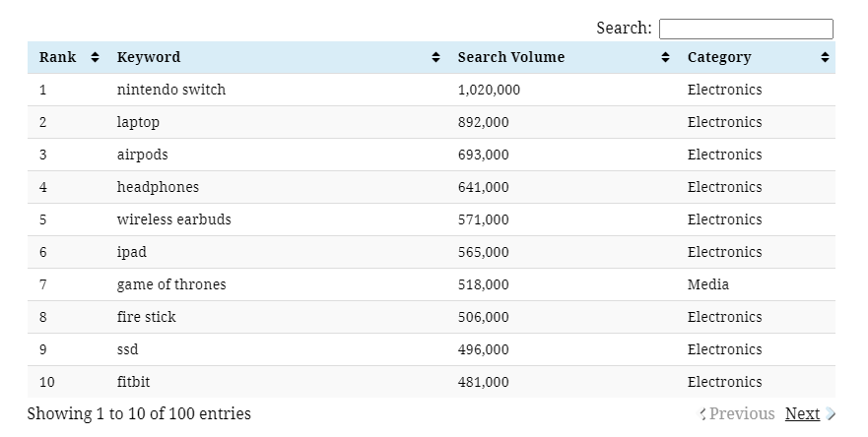Select the fitbit keyword row
868x437 pixels.
(133, 382)
